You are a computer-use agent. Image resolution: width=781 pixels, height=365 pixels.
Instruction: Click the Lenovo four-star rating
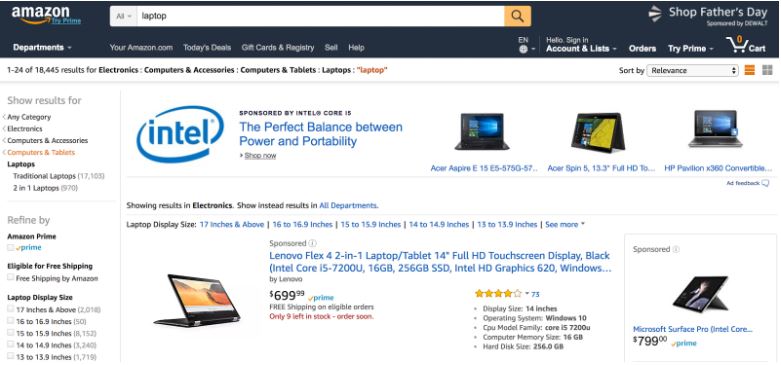click(499, 293)
